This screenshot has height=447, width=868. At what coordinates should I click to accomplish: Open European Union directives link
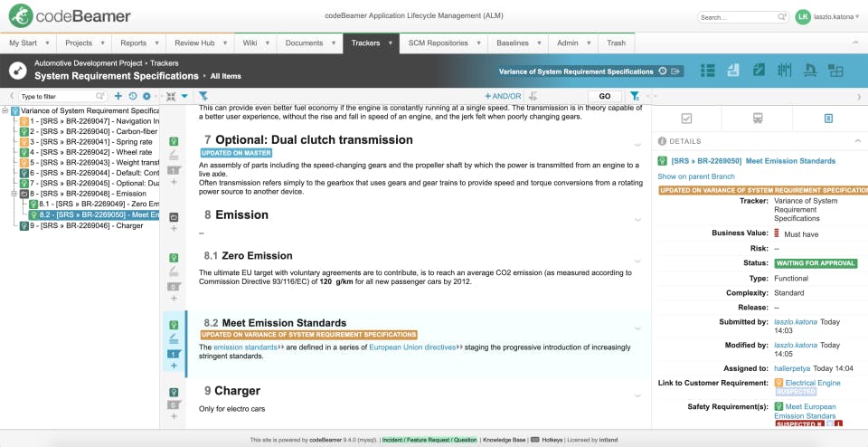pos(412,347)
